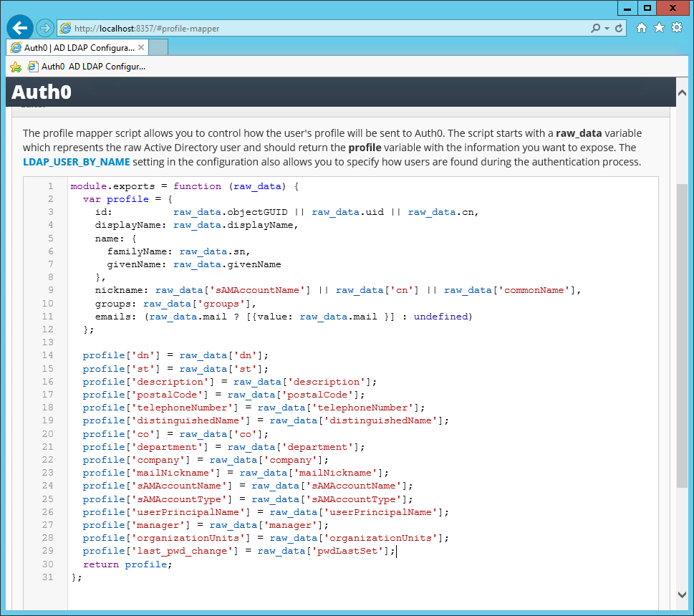Click the "groups: raw_data['groups']," line
The width and height of the screenshot is (694, 616).
click(x=175, y=304)
